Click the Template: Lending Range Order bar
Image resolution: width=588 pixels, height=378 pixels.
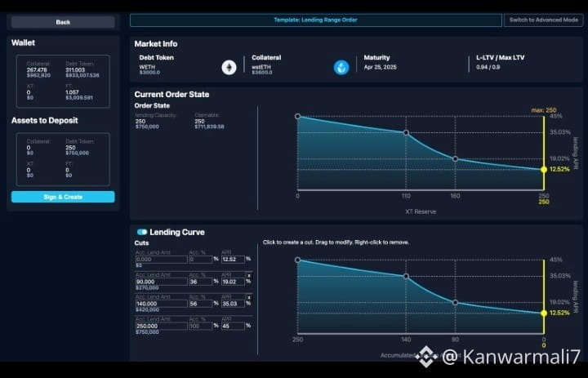[316, 20]
